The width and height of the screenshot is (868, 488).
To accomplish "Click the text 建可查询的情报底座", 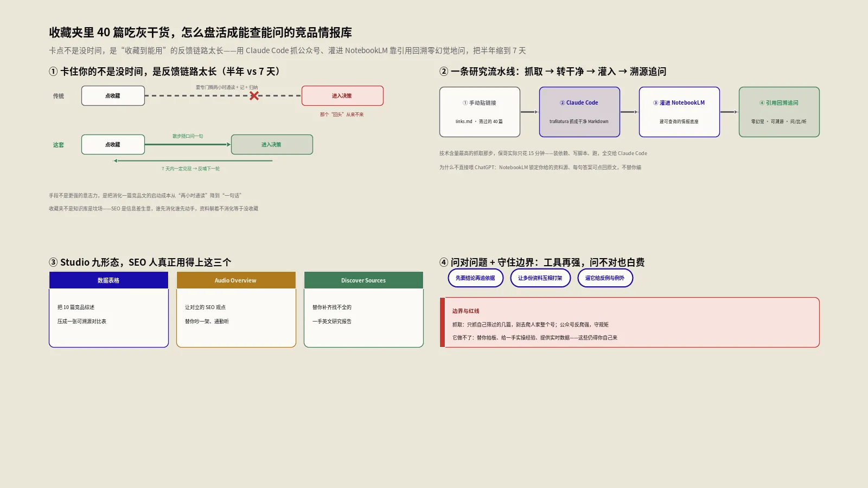I will (x=679, y=121).
